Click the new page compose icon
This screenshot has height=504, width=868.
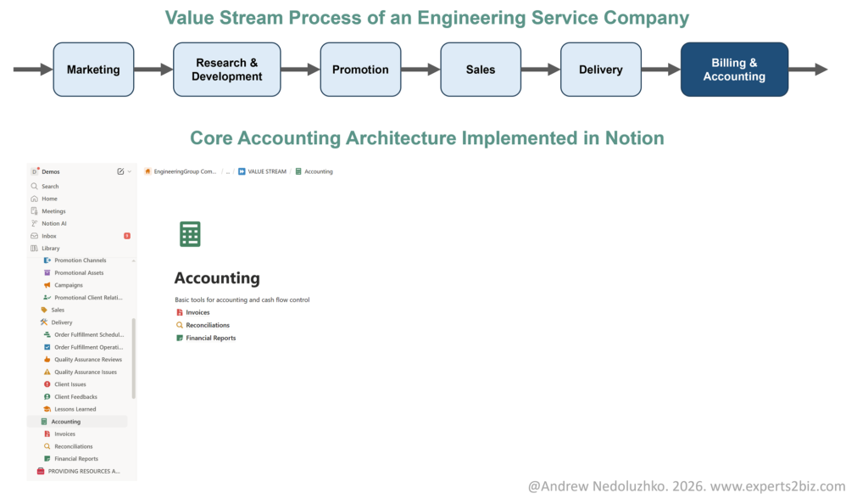pos(120,171)
